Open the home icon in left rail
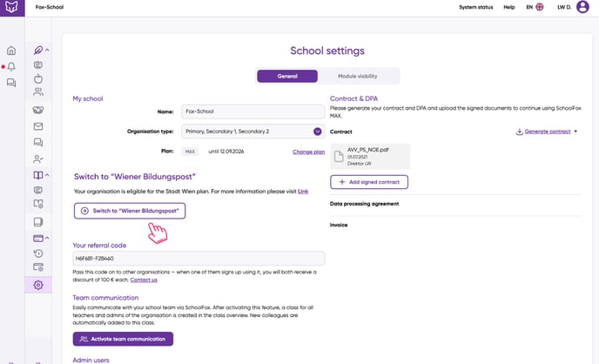Screen dimensions: 599x364 11,51
